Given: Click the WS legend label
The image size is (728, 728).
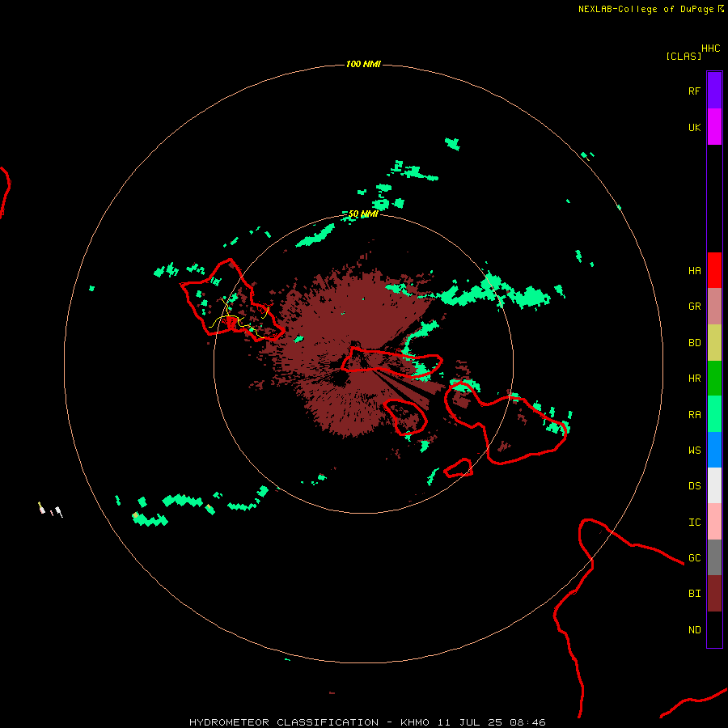Looking at the screenshot, I should [x=694, y=450].
